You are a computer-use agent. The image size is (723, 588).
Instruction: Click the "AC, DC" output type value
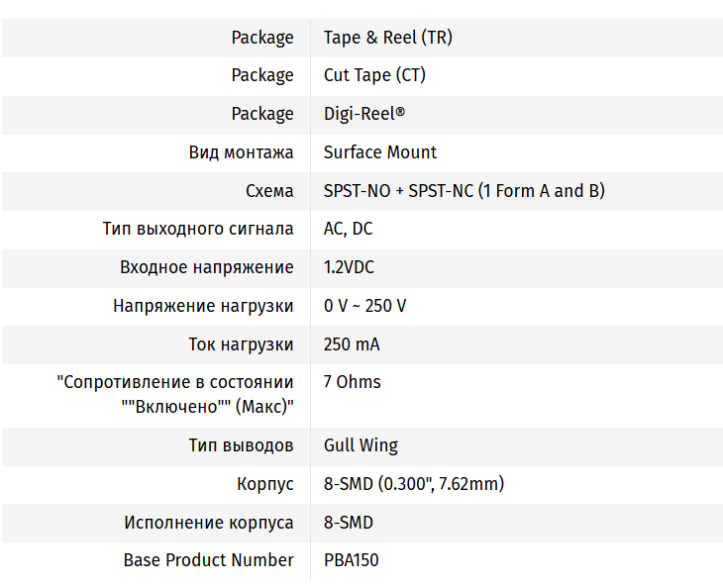[348, 229]
